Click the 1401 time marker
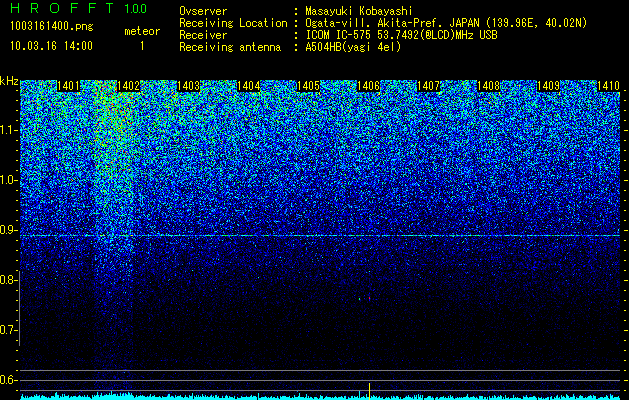This screenshot has width=629, height=400. pos(69,86)
